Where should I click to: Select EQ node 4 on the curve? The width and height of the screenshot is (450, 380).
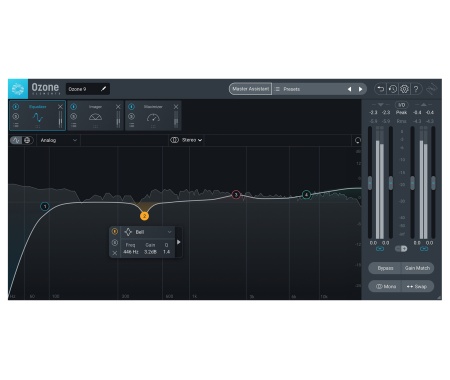point(306,194)
